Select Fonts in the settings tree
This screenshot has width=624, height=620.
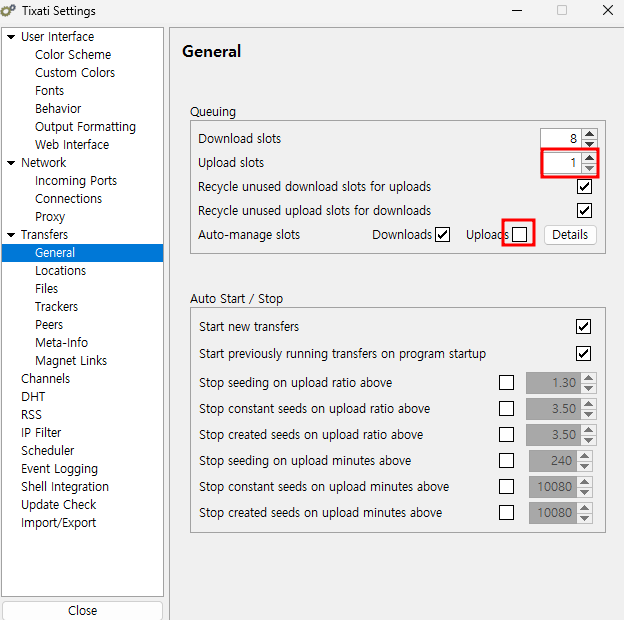click(49, 91)
